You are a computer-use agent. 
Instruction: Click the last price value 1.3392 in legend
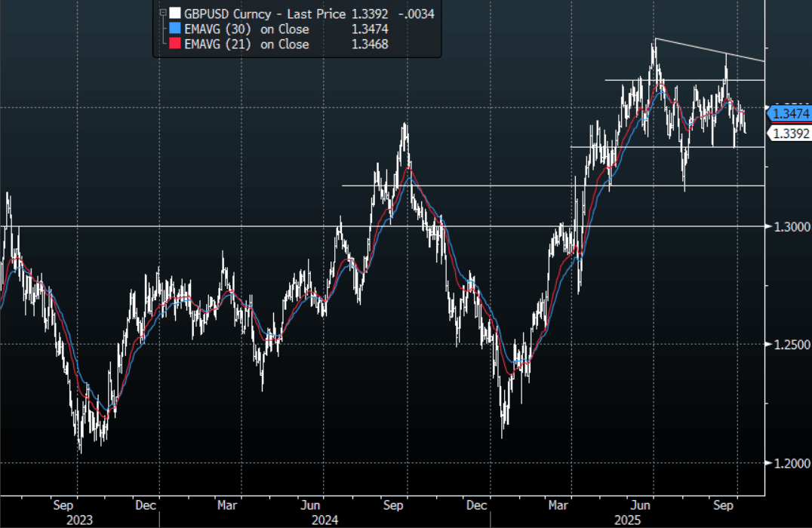pyautogui.click(x=368, y=13)
